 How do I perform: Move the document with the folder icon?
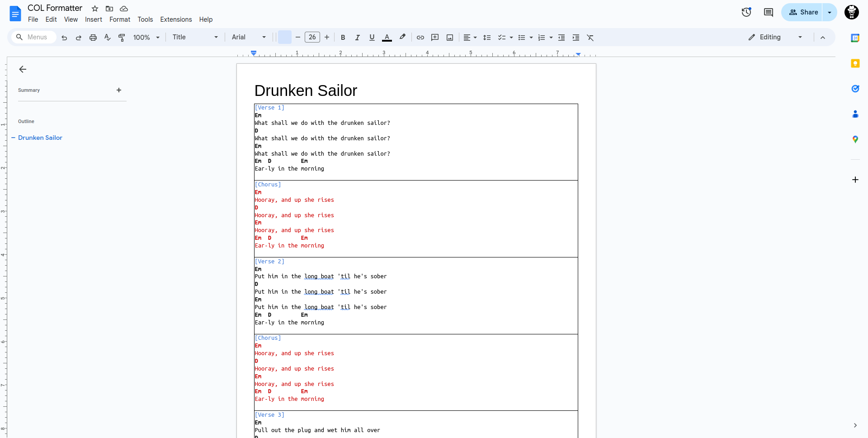109,9
